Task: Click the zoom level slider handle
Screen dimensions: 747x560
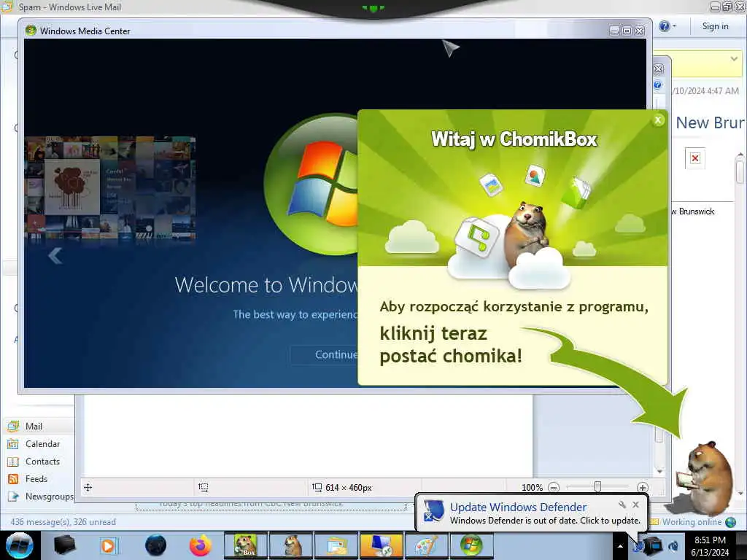Action: (x=597, y=486)
